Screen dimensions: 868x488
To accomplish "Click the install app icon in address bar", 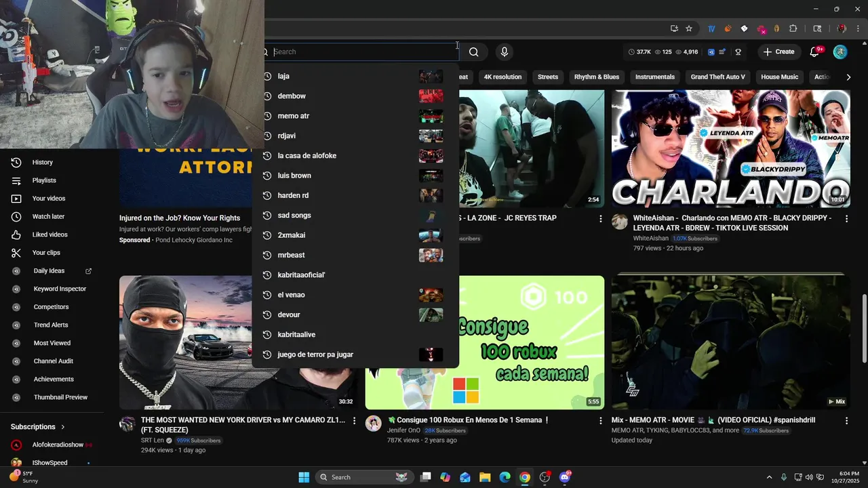I will 674,28.
